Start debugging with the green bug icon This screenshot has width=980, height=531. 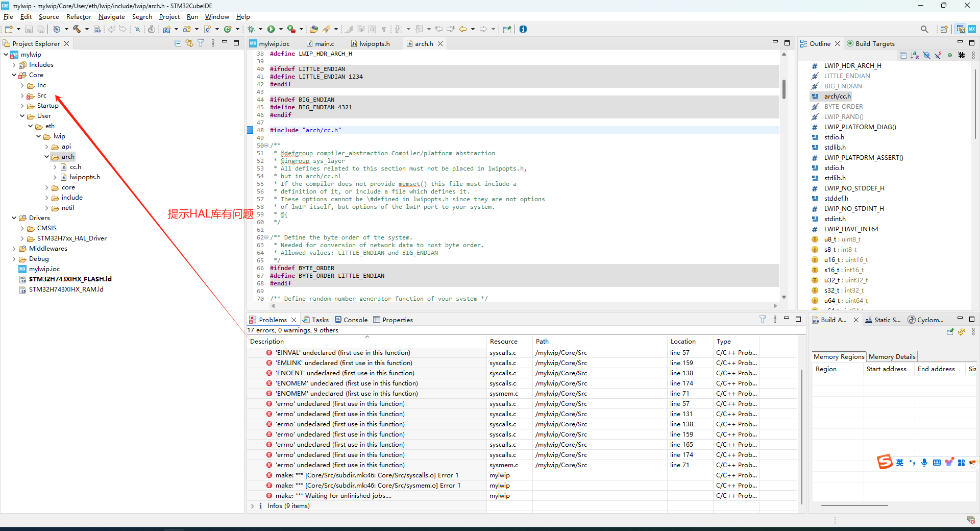[x=251, y=29]
